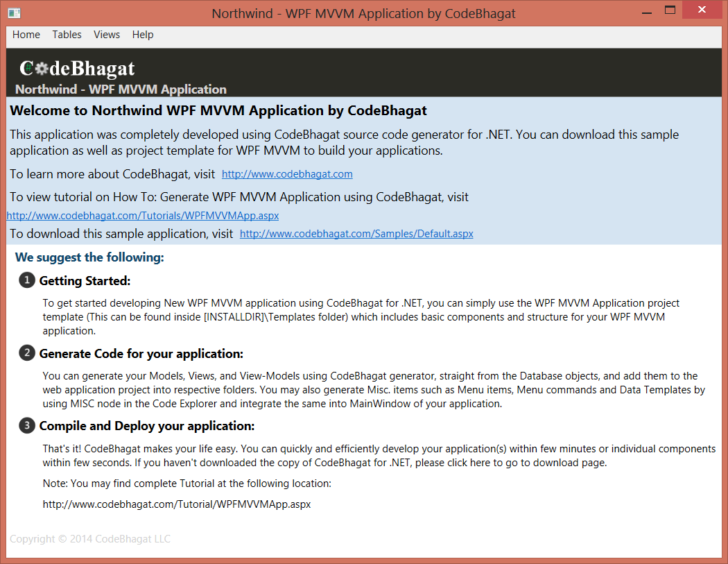Open the Help menu
The height and width of the screenshot is (564, 728).
tap(143, 35)
